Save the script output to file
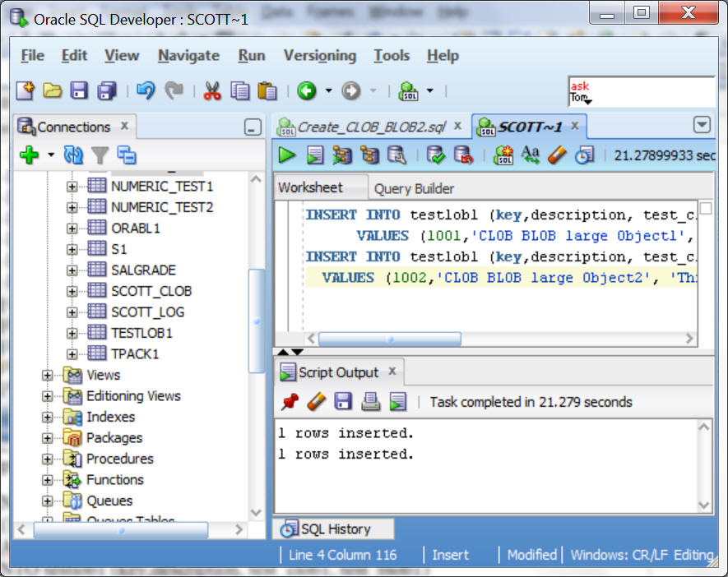The height and width of the screenshot is (577, 728). 343,401
